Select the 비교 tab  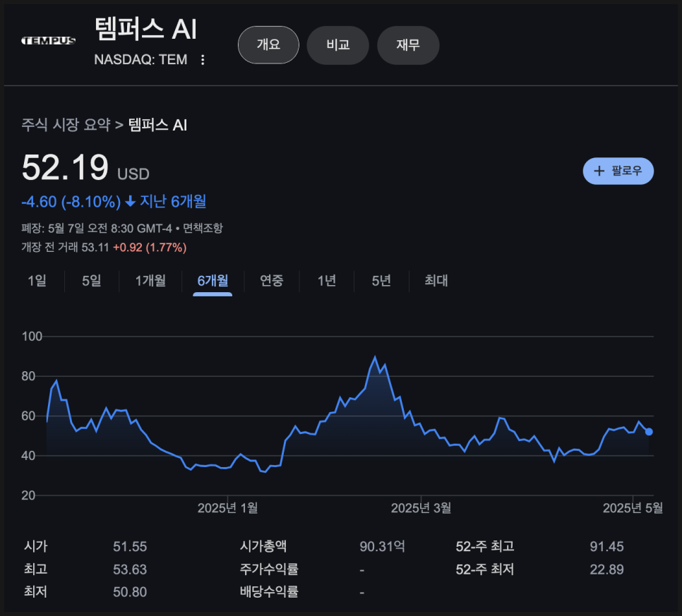[x=338, y=45]
